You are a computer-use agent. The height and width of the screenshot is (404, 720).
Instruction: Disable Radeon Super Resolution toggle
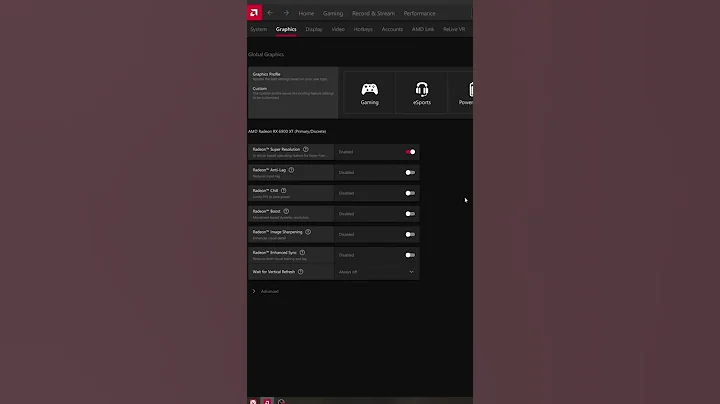[410, 152]
